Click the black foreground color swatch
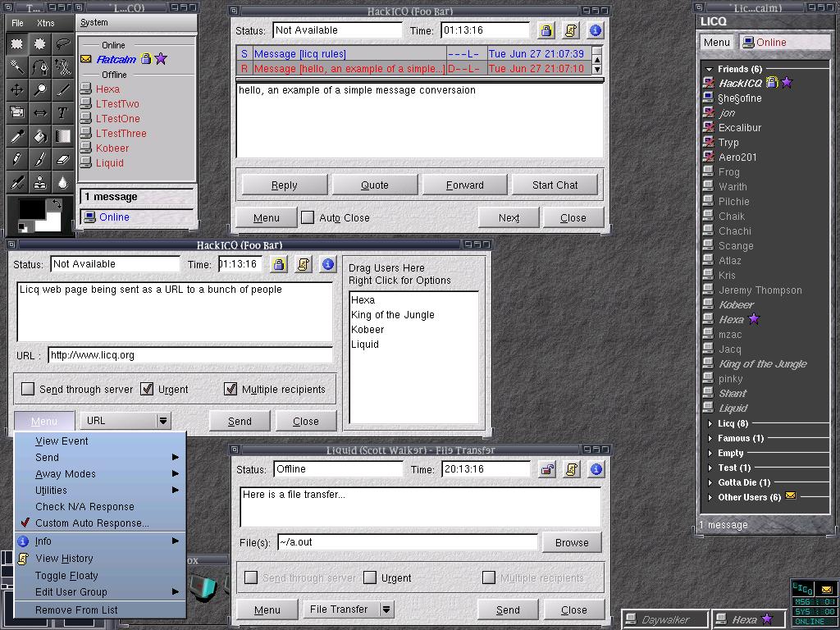This screenshot has width=840, height=630. click(x=32, y=209)
